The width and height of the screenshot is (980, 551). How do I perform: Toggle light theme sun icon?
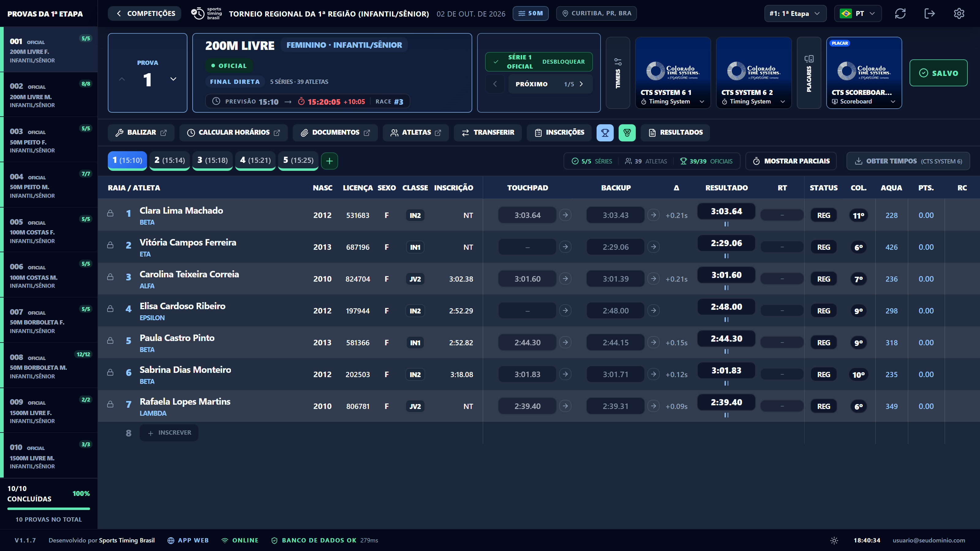pyautogui.click(x=834, y=540)
